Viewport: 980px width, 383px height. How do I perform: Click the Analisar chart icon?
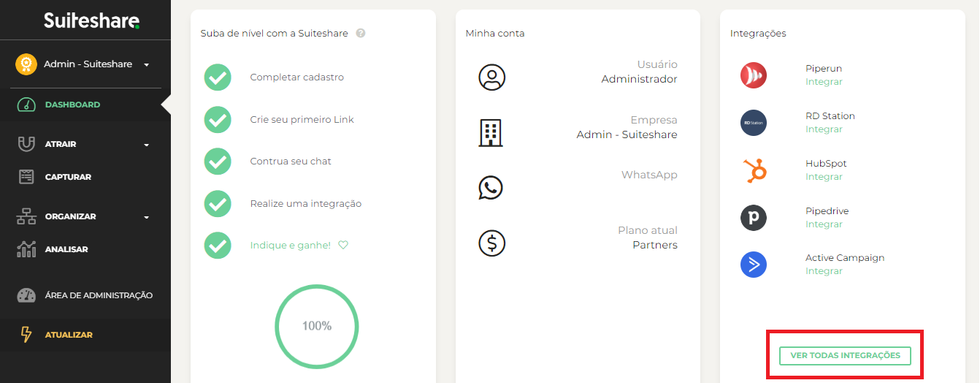26,249
